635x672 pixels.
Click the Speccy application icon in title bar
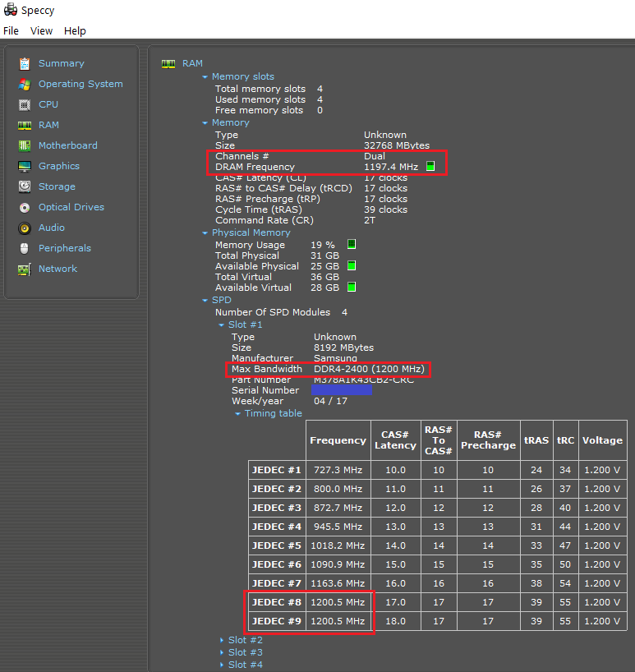click(11, 9)
